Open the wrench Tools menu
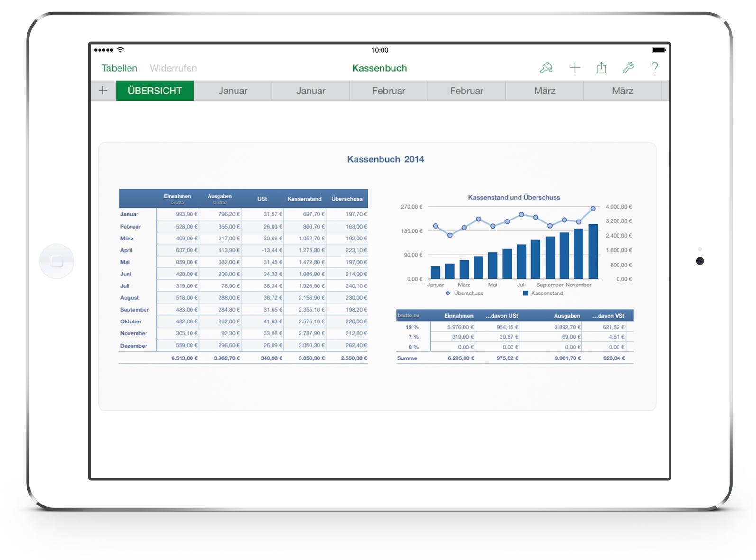 [x=628, y=68]
